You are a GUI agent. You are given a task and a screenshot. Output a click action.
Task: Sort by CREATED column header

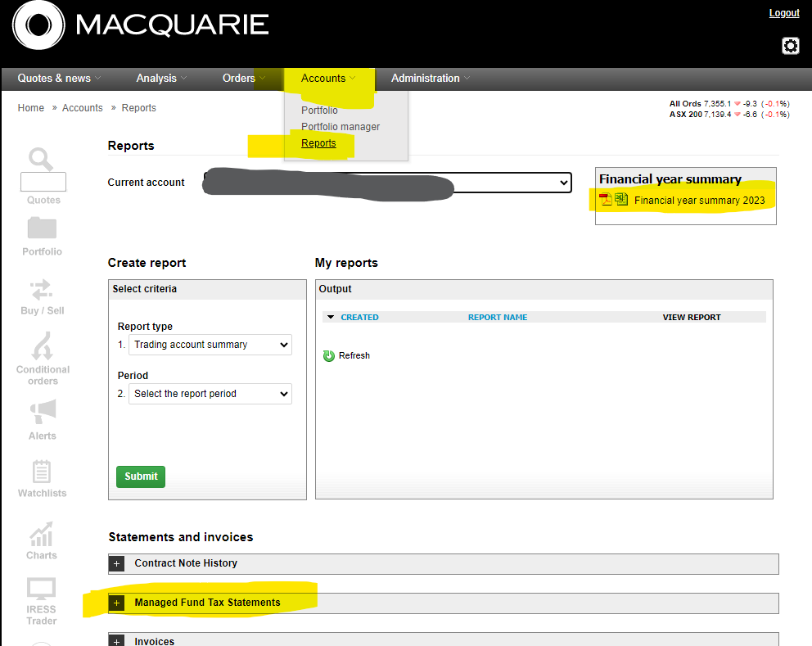[x=359, y=317]
